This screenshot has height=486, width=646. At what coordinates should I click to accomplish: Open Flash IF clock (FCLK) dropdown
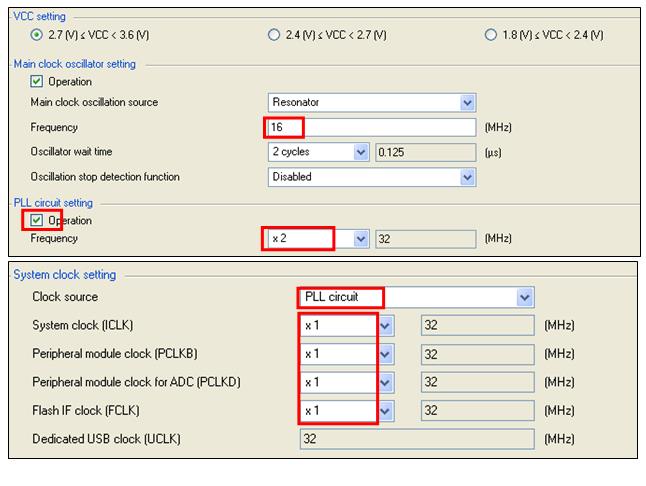click(x=386, y=411)
